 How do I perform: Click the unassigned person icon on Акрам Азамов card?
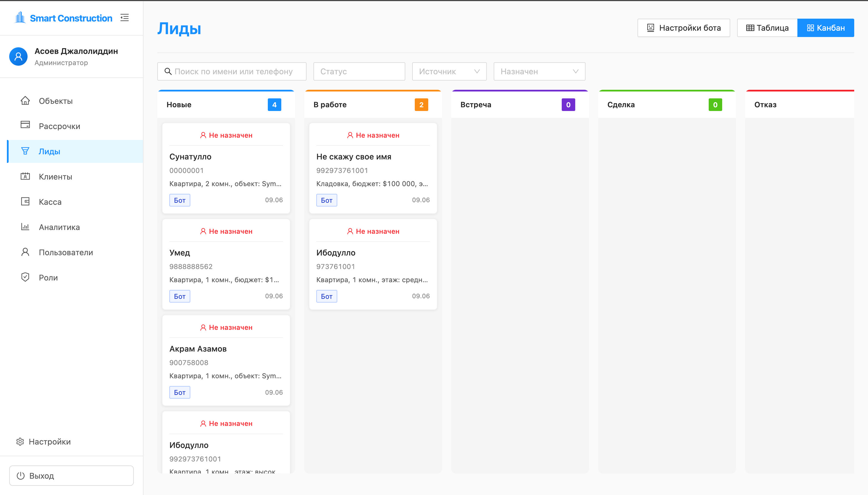click(x=203, y=328)
